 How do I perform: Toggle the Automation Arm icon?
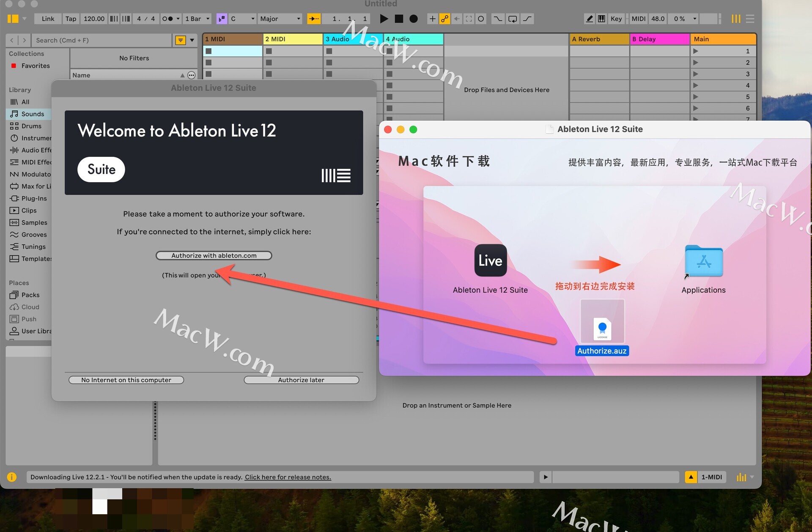click(x=444, y=19)
